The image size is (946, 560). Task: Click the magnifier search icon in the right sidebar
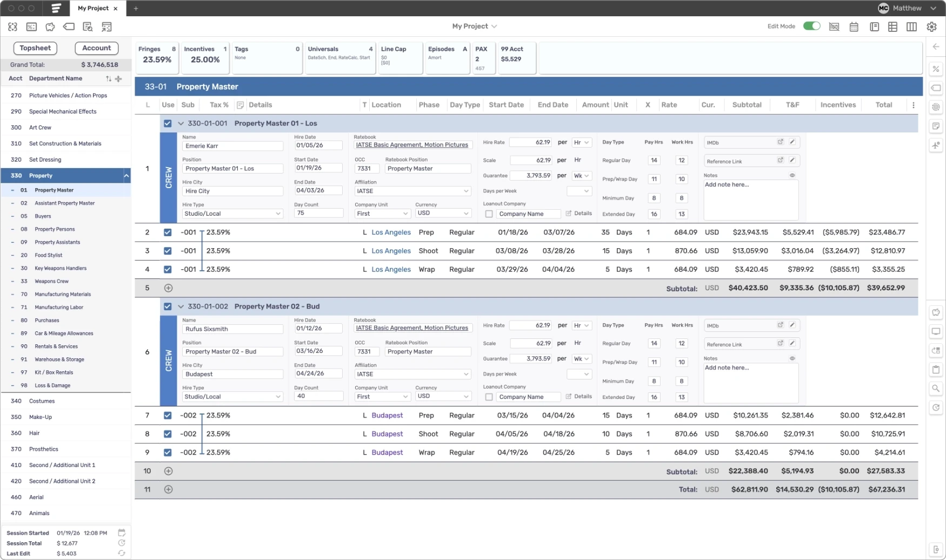pos(937,388)
